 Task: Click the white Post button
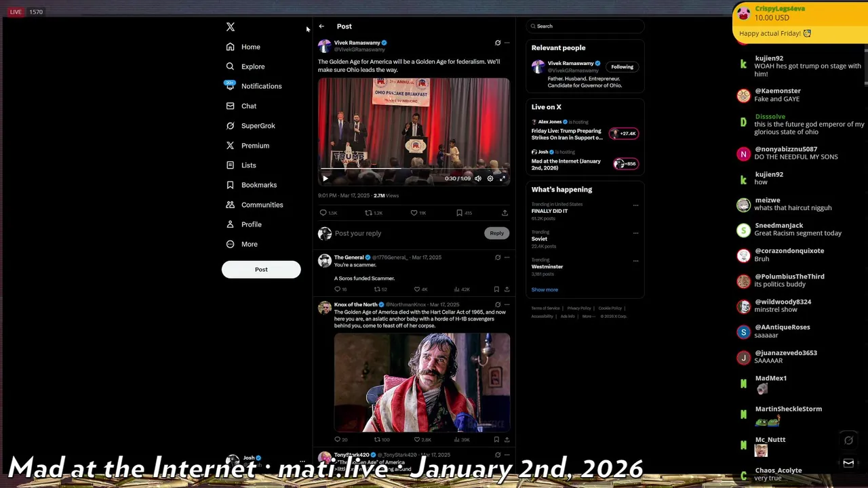point(261,269)
